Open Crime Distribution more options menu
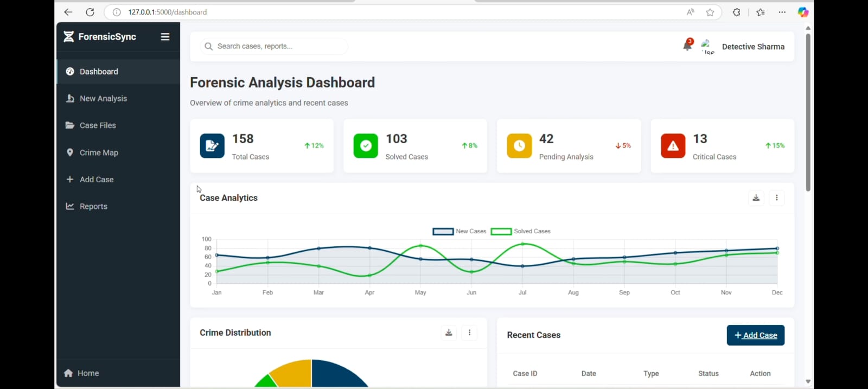This screenshot has height=389, width=868. 469,333
